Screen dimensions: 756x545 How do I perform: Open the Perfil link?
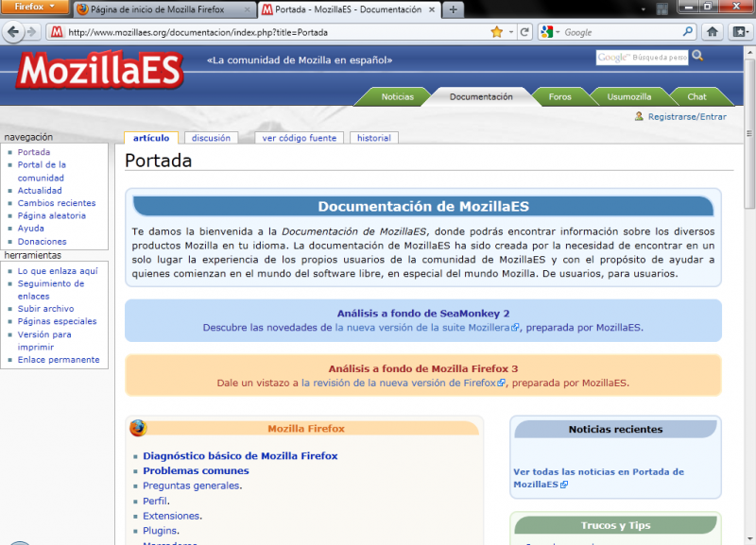[x=155, y=501]
